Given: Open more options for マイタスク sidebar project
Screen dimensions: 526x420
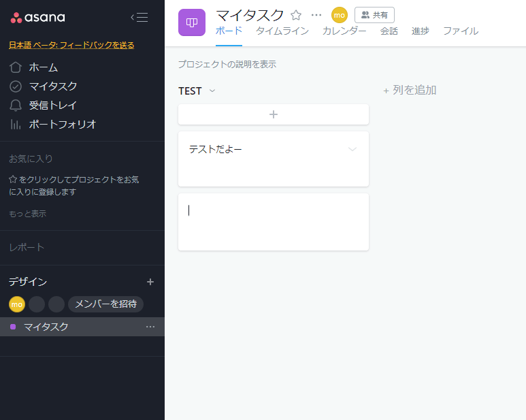Looking at the screenshot, I should point(150,327).
